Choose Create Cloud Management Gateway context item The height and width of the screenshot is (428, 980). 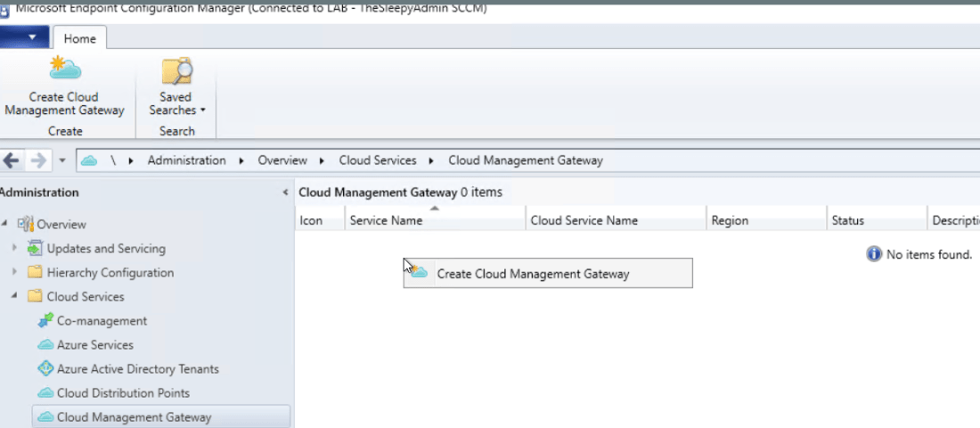coord(533,274)
